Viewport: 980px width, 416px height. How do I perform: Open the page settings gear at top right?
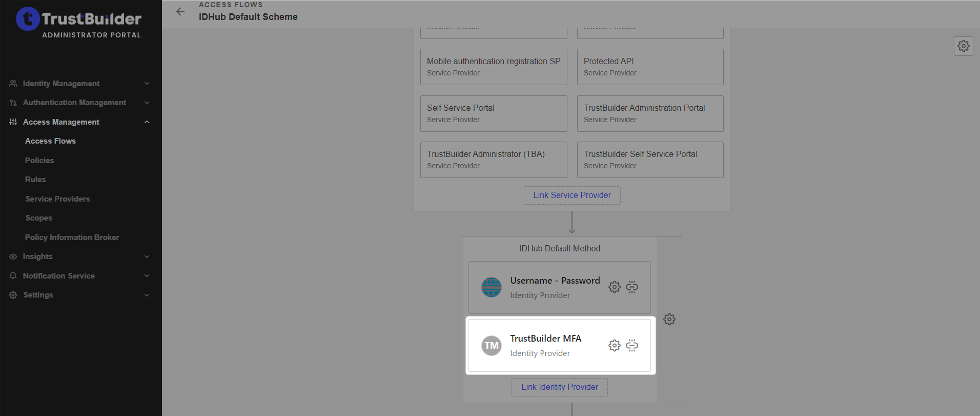click(963, 46)
